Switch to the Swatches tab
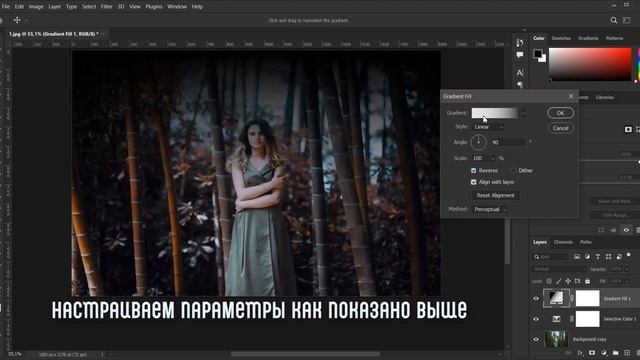Screen dimensions: 640x360 pyautogui.click(x=561, y=38)
